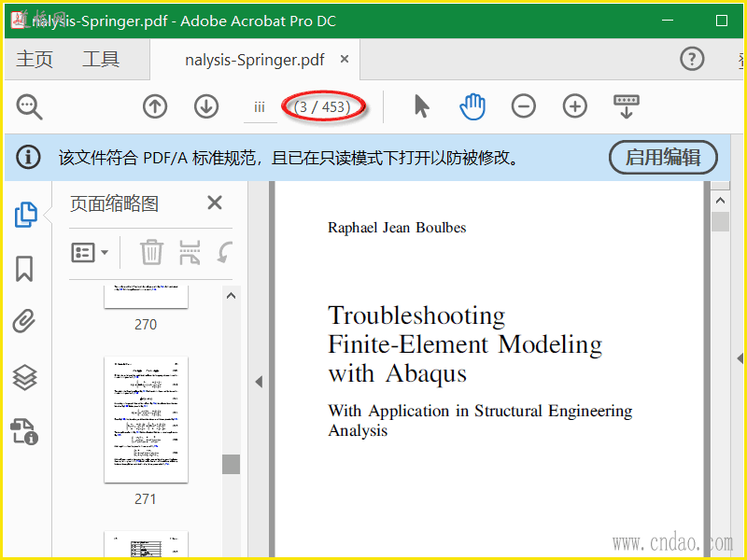Click the document vertical scrollbar handle

click(720, 221)
